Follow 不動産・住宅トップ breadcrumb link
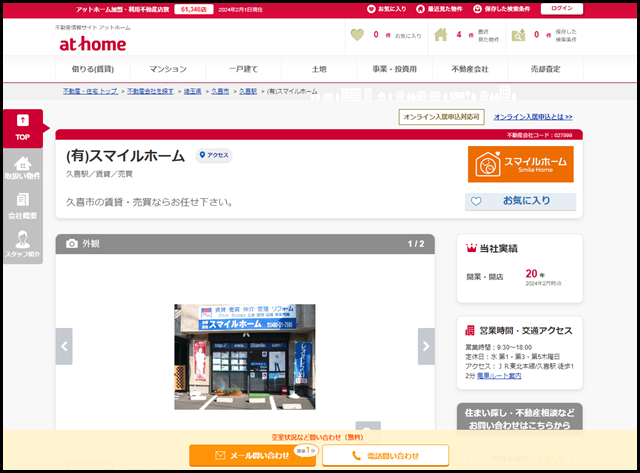Image resolution: width=640 pixels, height=473 pixels. [x=91, y=91]
